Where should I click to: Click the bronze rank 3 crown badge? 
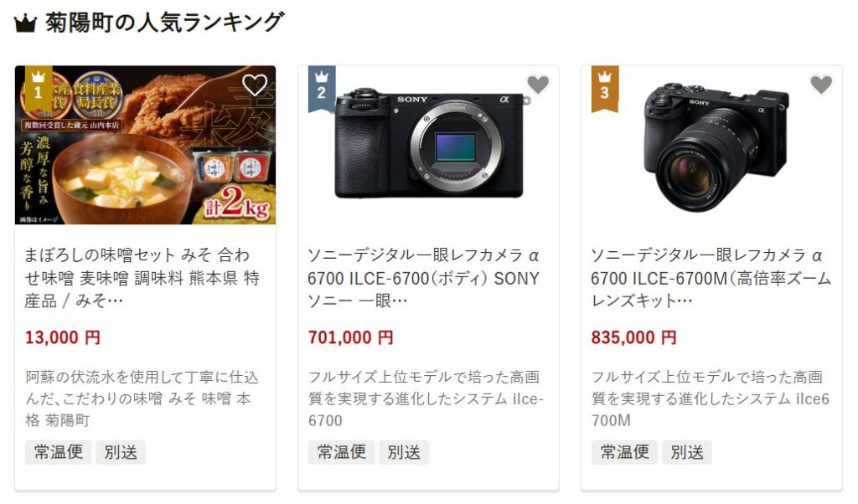pos(605,89)
